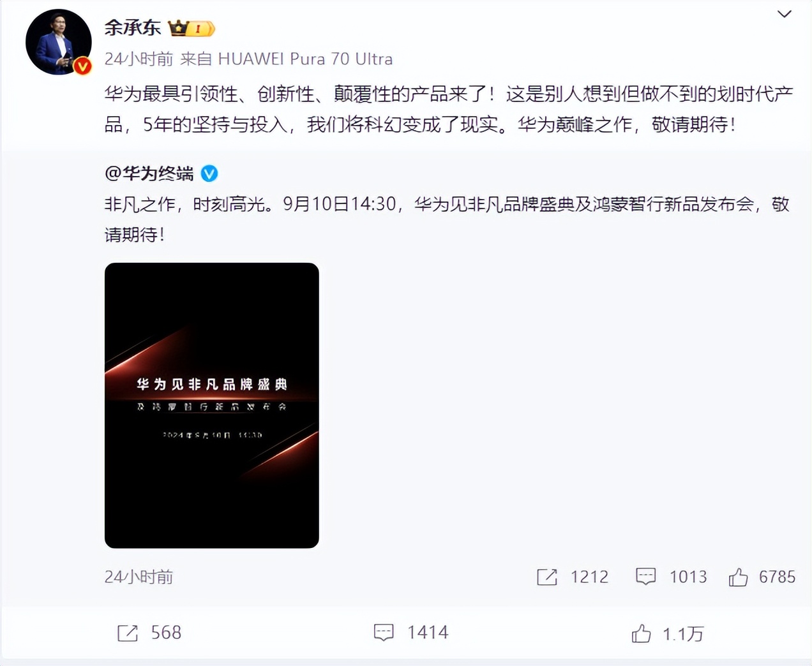Click the blue verified badge beside 华为终端
Viewport: 812px width, 666px height.
click(x=209, y=174)
